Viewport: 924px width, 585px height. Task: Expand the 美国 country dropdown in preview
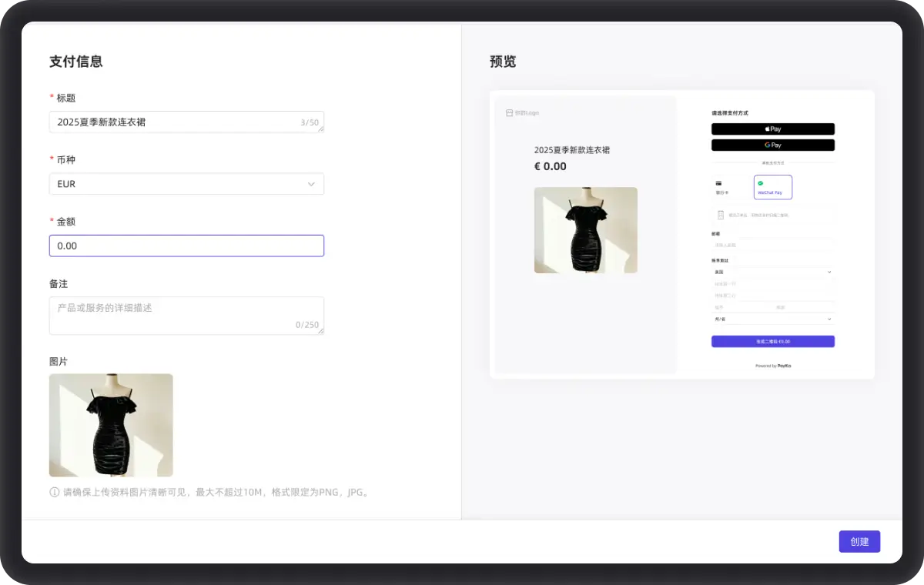click(x=772, y=272)
